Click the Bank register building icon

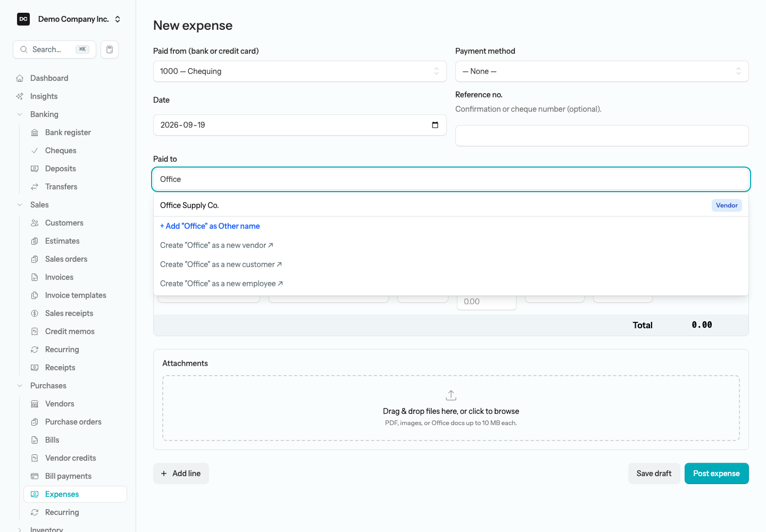click(x=35, y=132)
